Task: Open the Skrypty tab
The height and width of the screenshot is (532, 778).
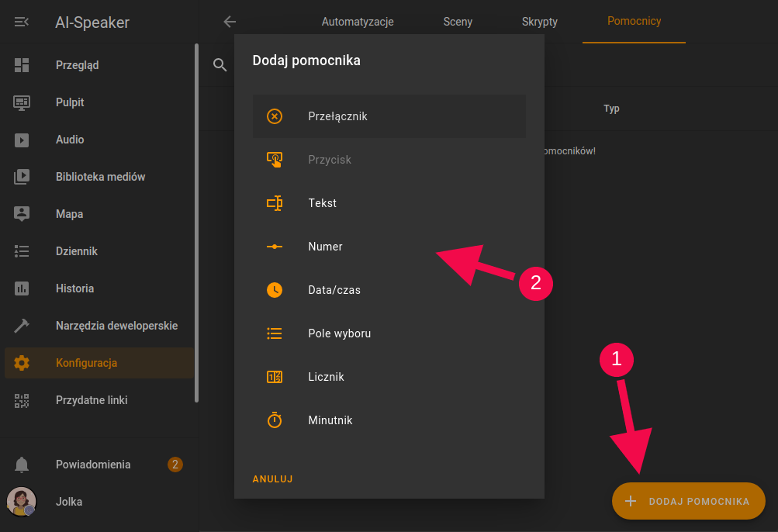Action: 539,22
